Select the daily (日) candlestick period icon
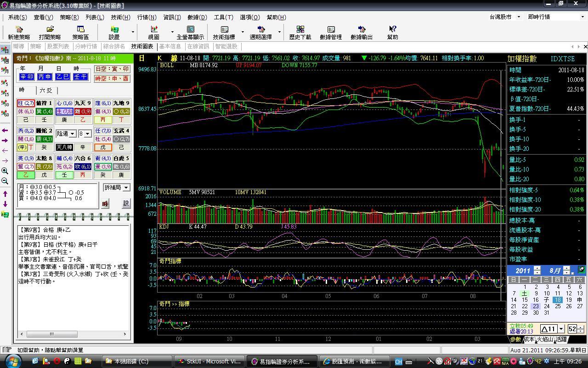588x368 pixels. tap(6, 50)
